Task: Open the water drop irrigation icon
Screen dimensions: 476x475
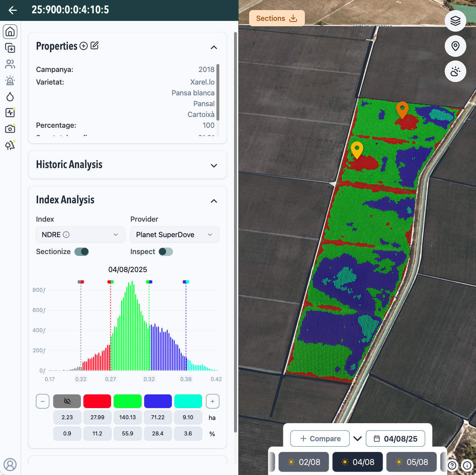Action: point(10,96)
